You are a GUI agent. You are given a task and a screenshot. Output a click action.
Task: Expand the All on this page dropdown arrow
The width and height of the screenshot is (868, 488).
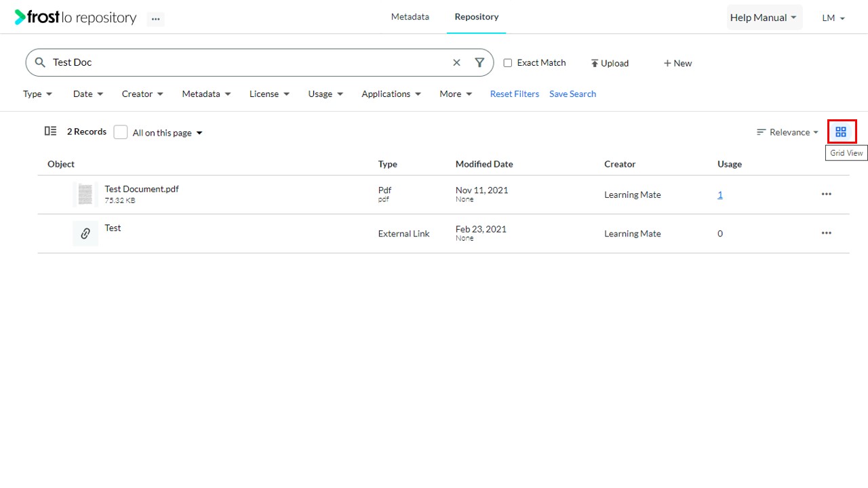click(x=199, y=133)
